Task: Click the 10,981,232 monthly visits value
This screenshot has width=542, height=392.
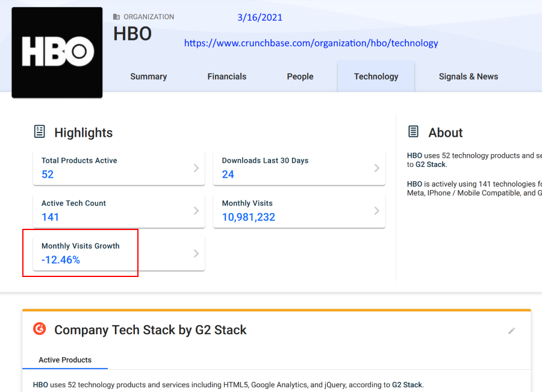Action: coord(249,217)
